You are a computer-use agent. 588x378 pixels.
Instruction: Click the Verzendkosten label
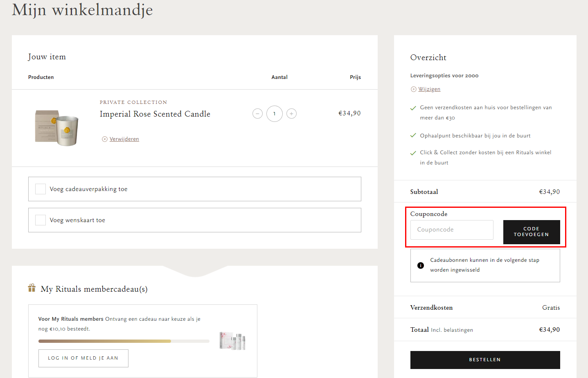[x=431, y=308]
